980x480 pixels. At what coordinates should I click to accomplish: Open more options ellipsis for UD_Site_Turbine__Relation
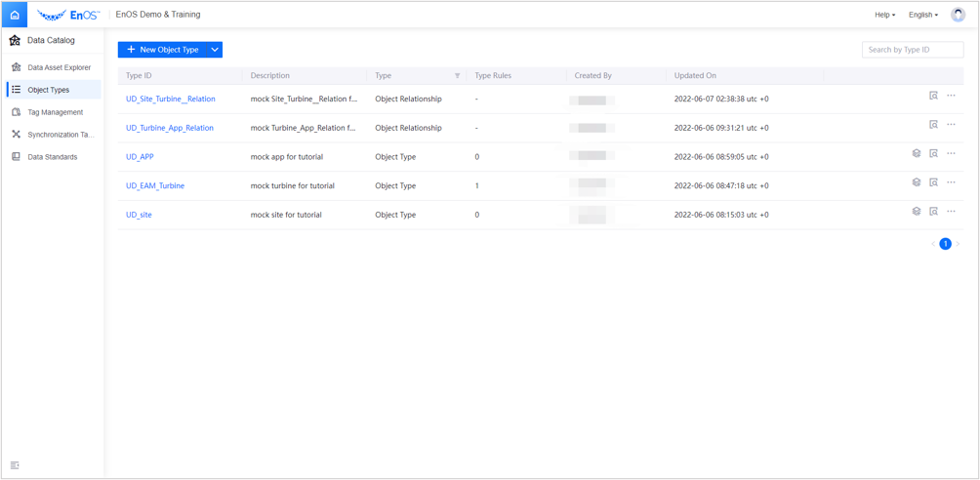click(x=952, y=96)
